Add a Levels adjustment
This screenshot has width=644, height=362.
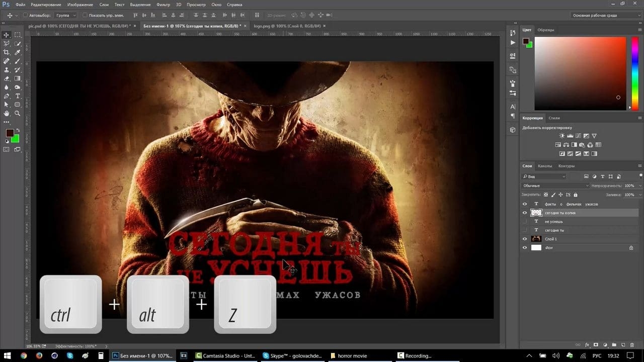570,136
